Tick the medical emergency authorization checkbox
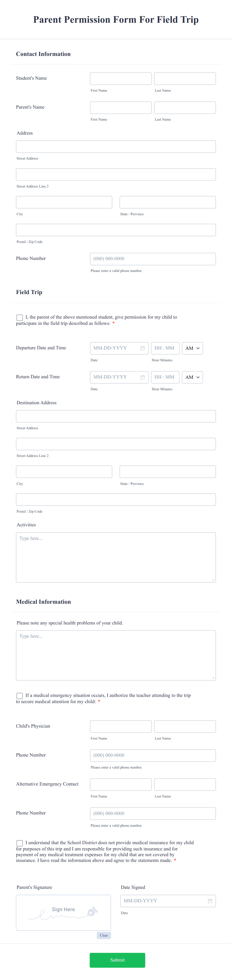 20,695
